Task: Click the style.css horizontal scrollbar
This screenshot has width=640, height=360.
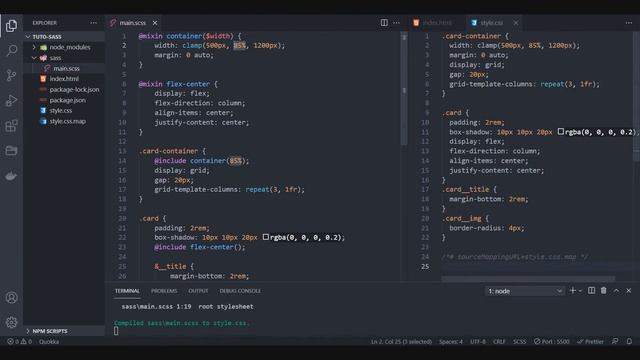Action: (x=528, y=279)
